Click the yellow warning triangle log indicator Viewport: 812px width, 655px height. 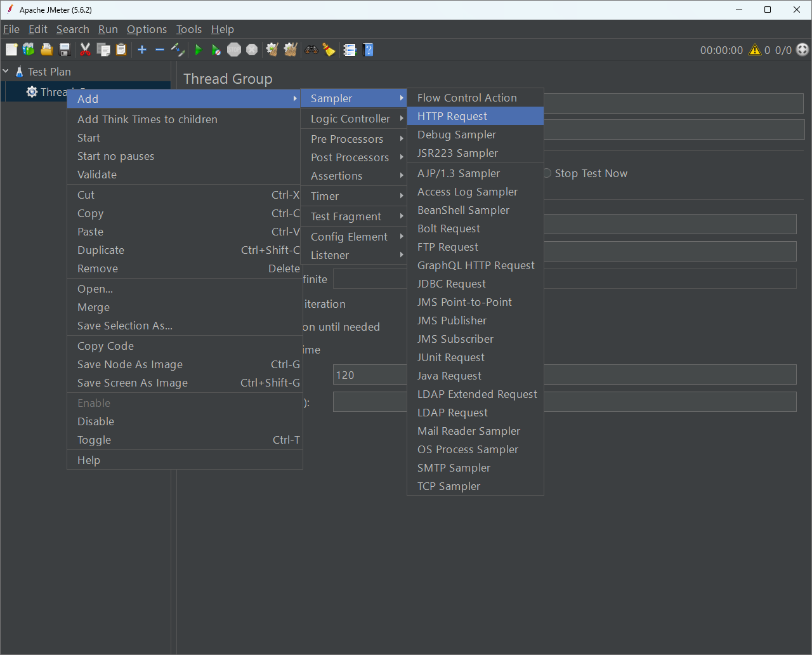pos(754,50)
